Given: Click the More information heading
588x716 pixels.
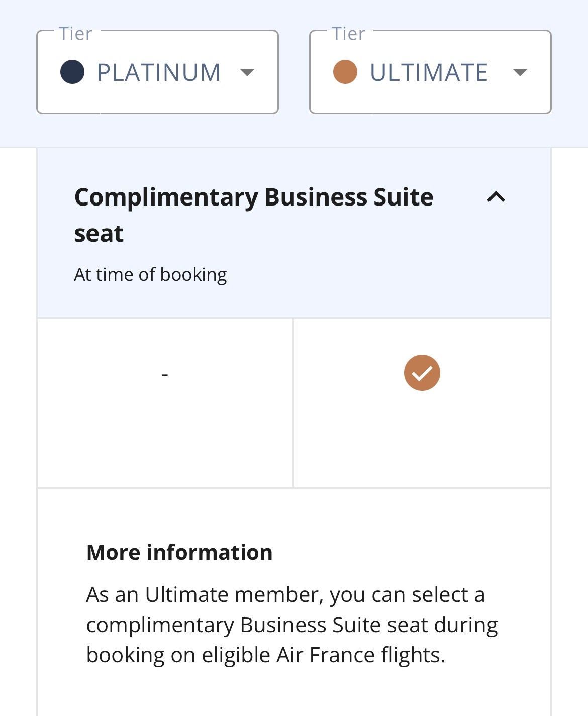Looking at the screenshot, I should [x=179, y=552].
